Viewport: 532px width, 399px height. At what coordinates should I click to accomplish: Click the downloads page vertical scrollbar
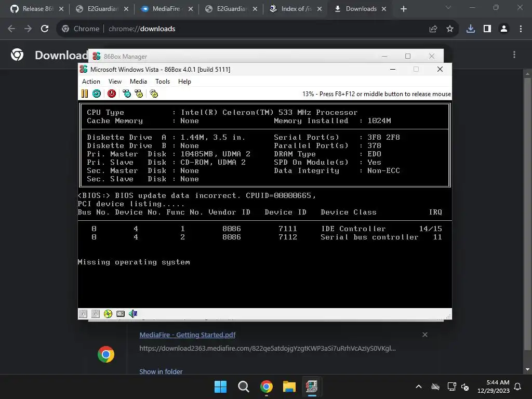528,214
